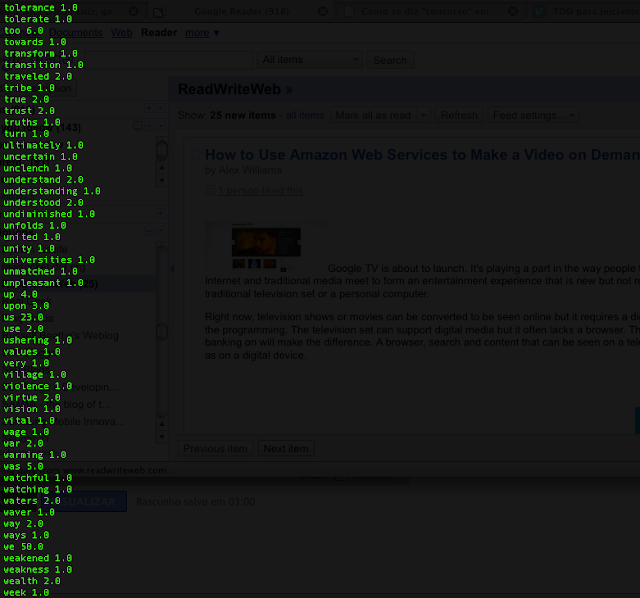This screenshot has height=598, width=640.
Task: Open the ReadWriteWeb feed title link
Action: [235, 89]
